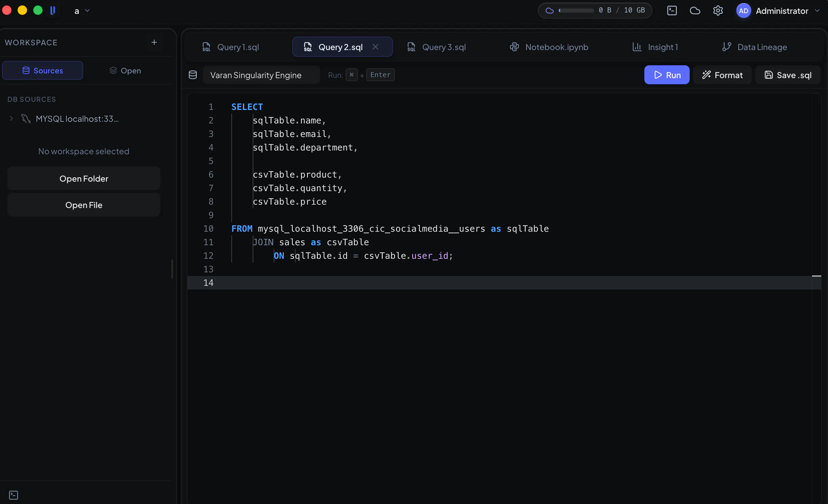
Task: Open settings gear icon
Action: [x=718, y=10]
